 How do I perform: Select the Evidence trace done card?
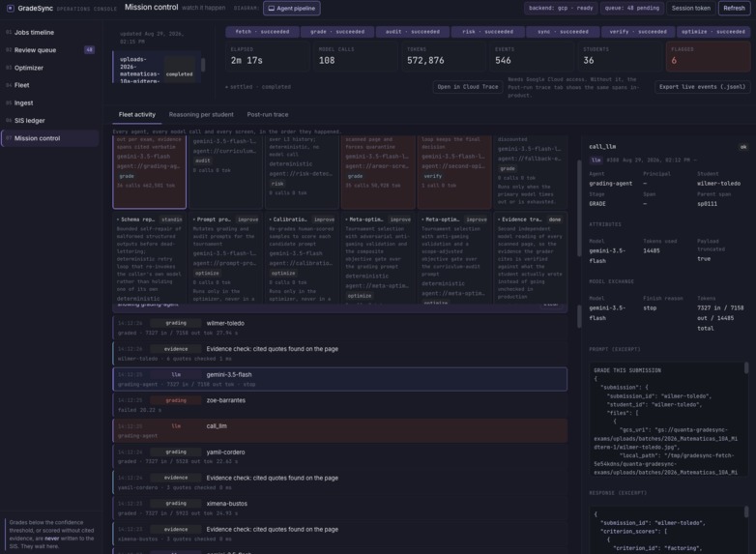(x=531, y=258)
